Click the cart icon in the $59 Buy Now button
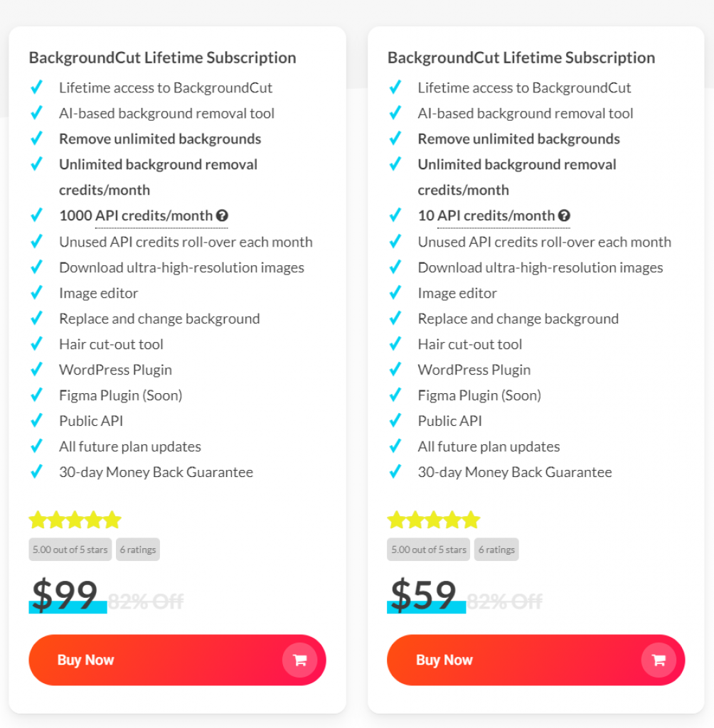This screenshot has width=714, height=728. pos(659,660)
